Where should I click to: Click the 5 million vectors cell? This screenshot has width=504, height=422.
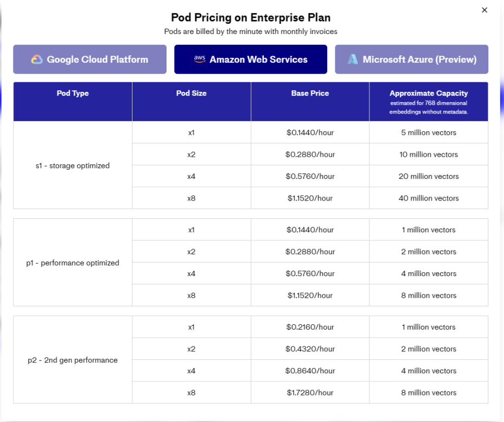click(x=429, y=132)
